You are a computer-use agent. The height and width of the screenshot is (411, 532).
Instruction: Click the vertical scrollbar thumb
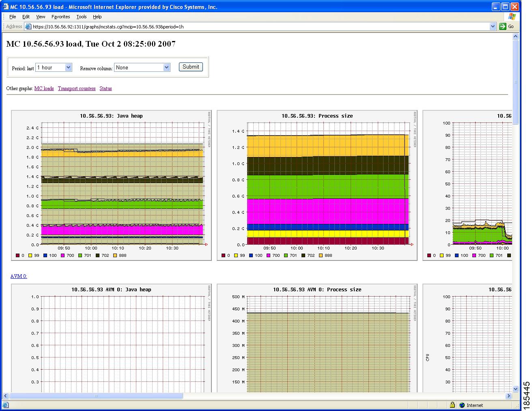pyautogui.click(x=516, y=82)
